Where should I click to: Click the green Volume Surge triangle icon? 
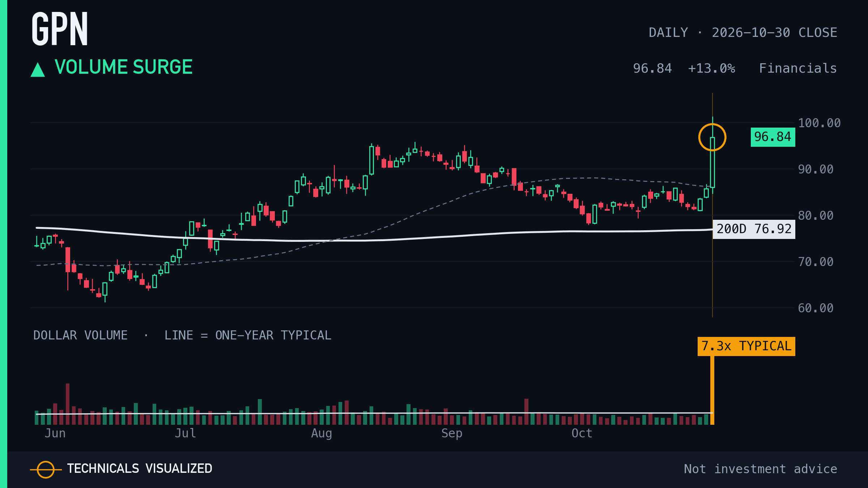[x=38, y=69]
